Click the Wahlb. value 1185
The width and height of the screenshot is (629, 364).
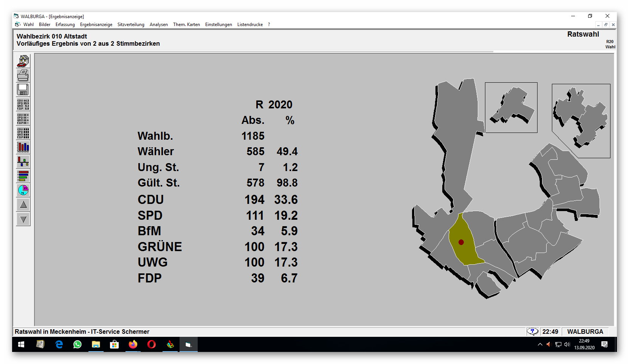[x=253, y=136]
